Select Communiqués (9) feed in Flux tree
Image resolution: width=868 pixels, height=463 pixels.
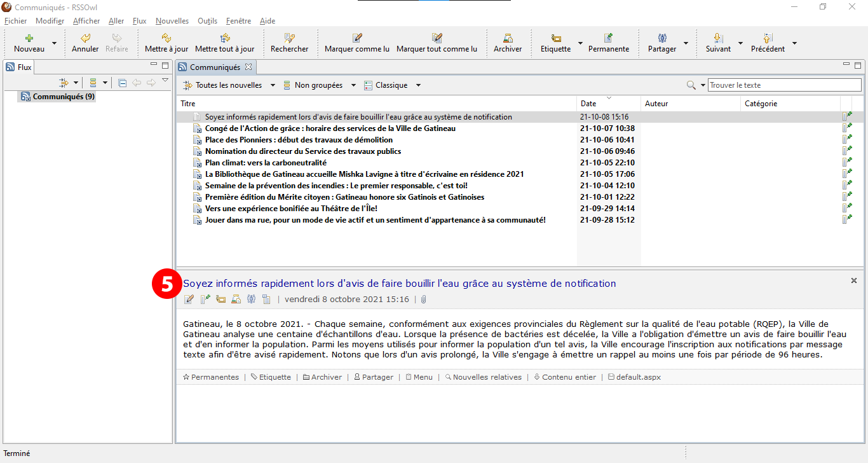point(64,97)
